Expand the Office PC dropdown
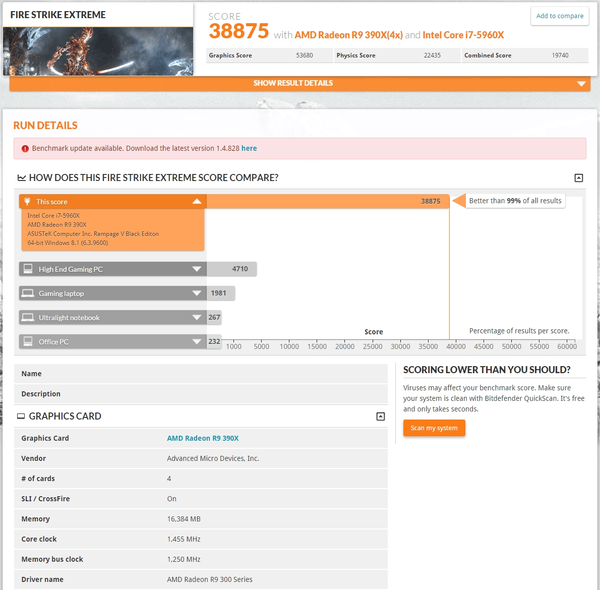Viewport: 600px width, 590px height. point(197,342)
